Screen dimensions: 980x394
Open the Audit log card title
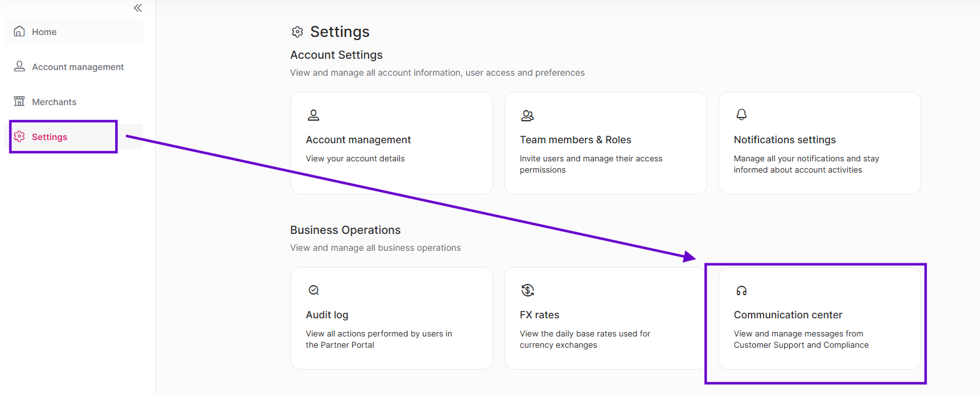327,315
